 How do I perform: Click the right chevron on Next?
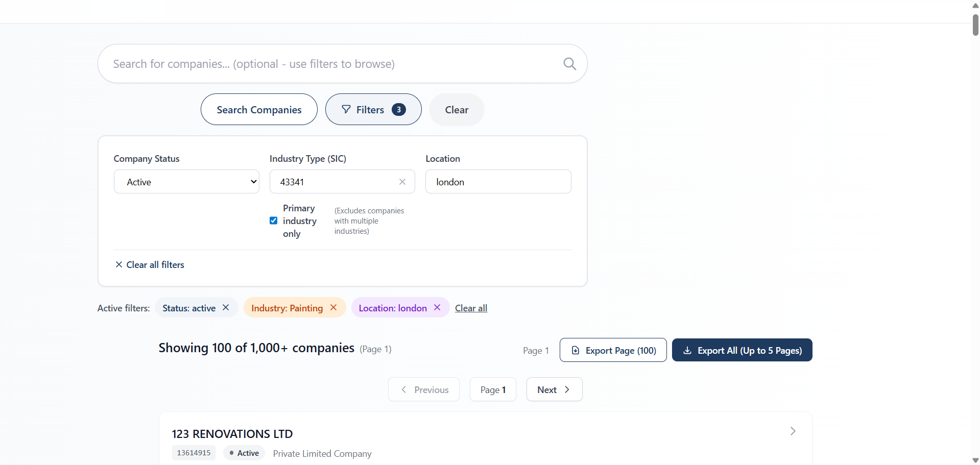[567, 389]
